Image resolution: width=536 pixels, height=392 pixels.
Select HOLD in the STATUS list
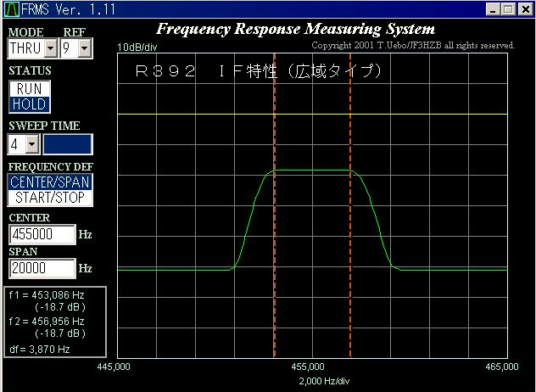(x=30, y=104)
